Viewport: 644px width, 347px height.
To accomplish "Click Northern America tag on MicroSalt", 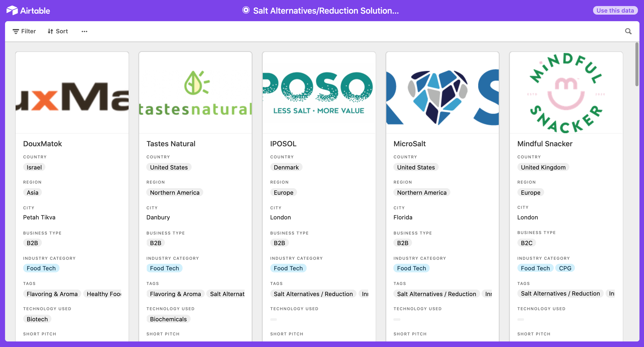I will (422, 192).
